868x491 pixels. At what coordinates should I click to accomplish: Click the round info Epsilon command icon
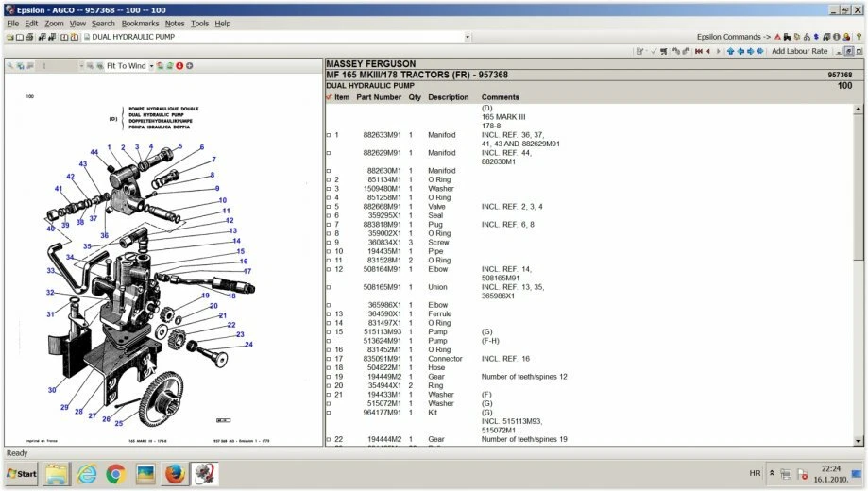[x=837, y=37]
